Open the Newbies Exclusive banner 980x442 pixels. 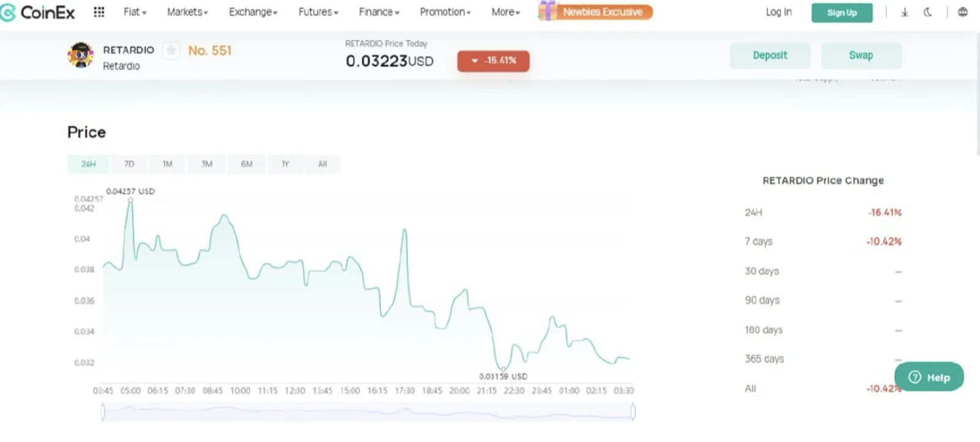603,12
